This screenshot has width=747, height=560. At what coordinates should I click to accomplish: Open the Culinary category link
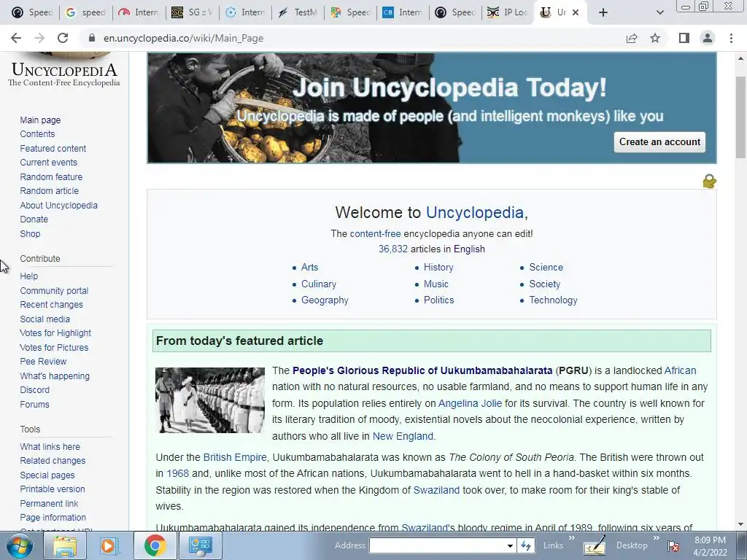coord(319,284)
